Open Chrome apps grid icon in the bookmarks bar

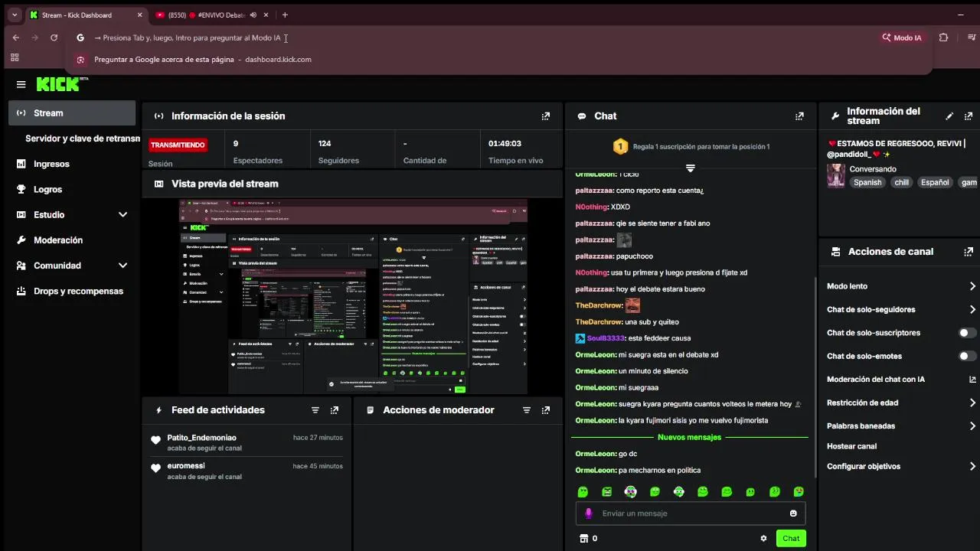(x=15, y=57)
